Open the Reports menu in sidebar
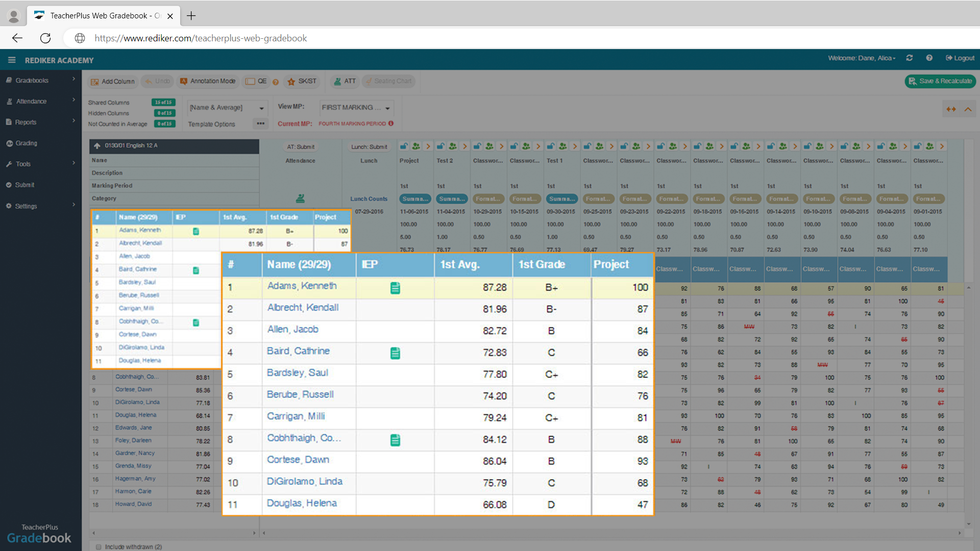 coord(27,122)
